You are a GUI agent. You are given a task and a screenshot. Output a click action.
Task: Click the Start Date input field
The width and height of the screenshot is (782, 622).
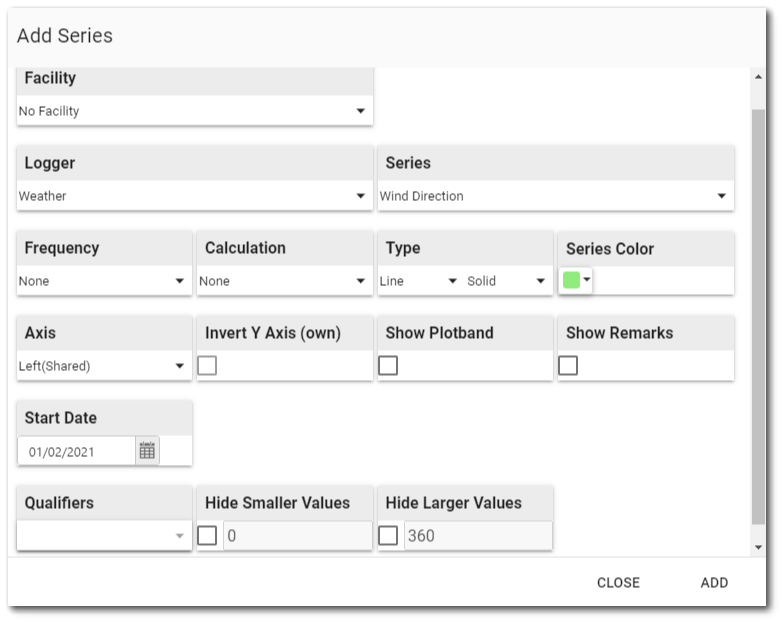point(77,451)
